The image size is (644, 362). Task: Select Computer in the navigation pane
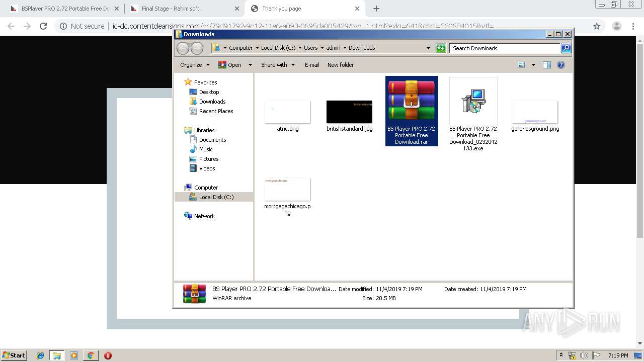click(206, 188)
